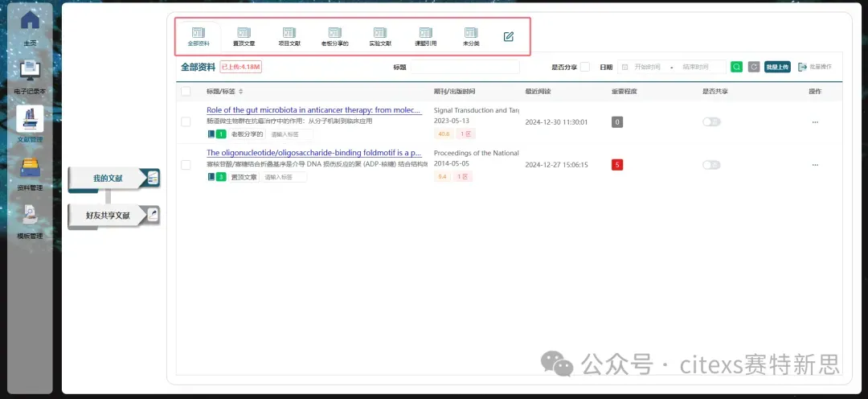
Task: Switch to 老板分享的 tab
Action: (334, 36)
